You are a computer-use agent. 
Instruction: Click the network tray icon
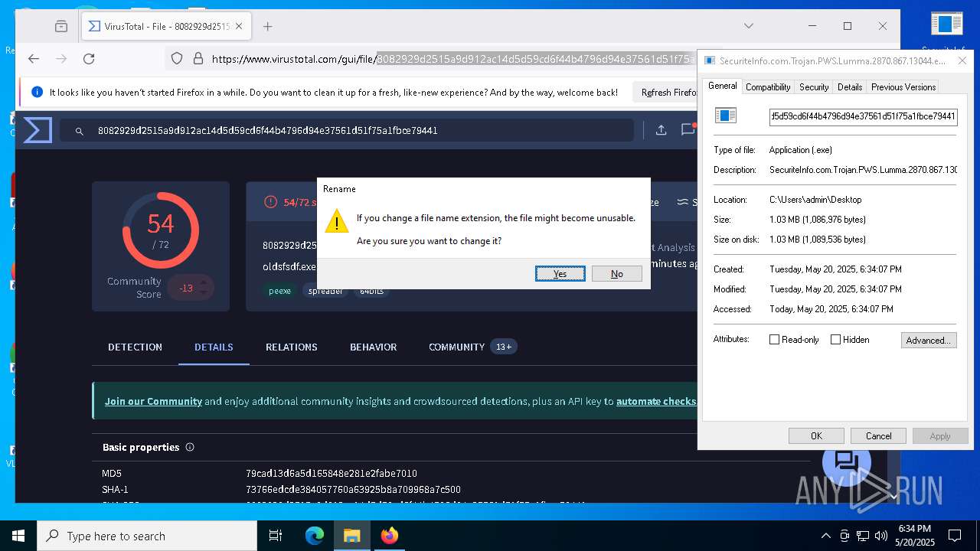(x=863, y=536)
